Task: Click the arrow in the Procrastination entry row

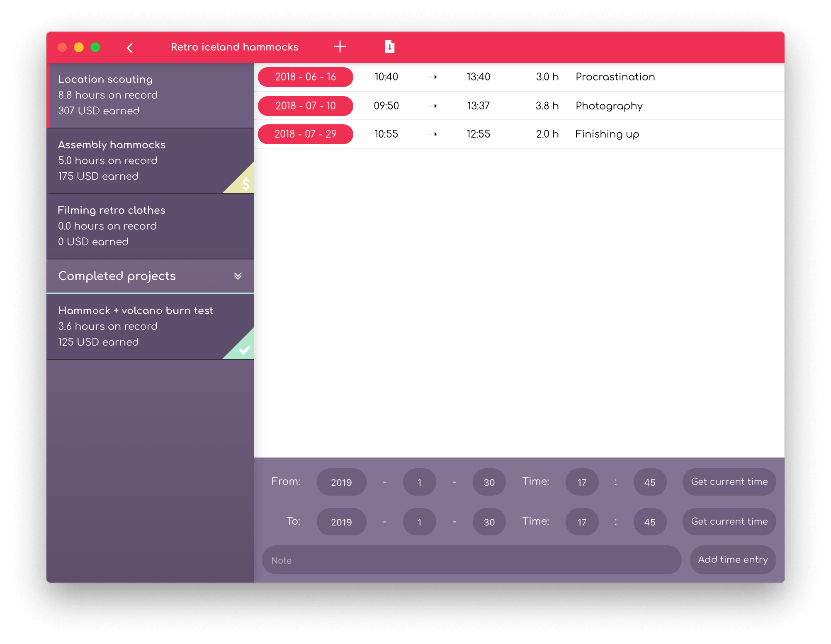Action: point(433,77)
